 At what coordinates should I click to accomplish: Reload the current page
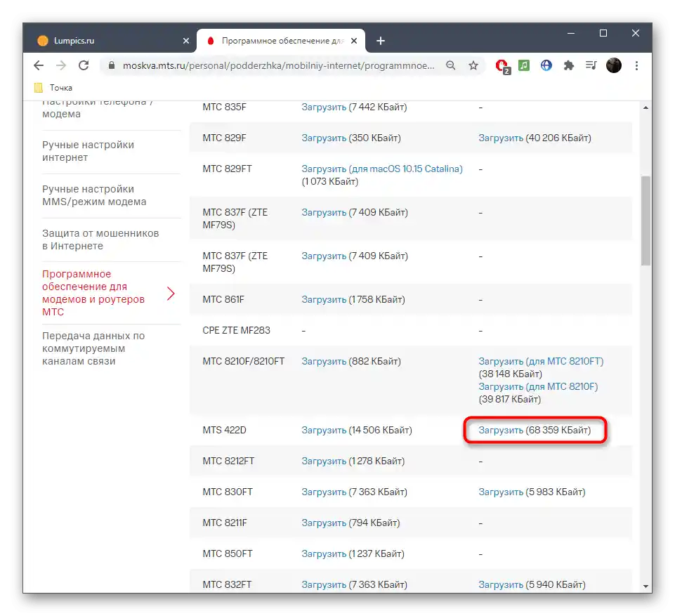(84, 65)
